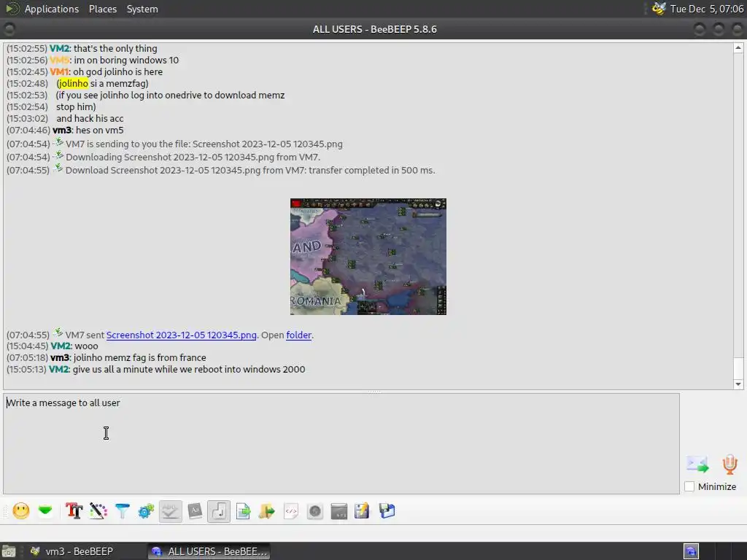Click the line "im on boring windows 10"
747x560 pixels.
pos(125,61)
